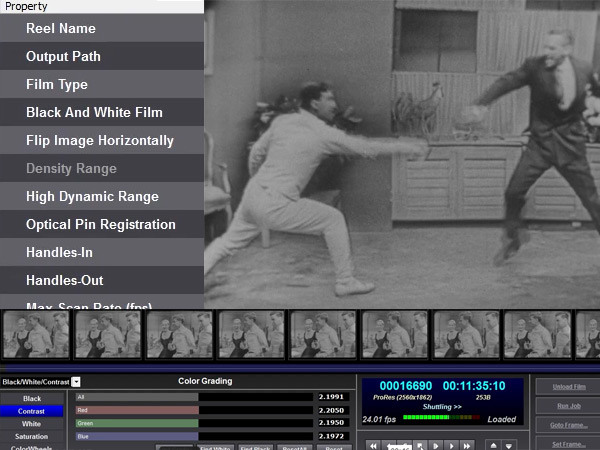Adjust the Blue contrast slider
The height and width of the screenshot is (450, 600).
pos(194,436)
